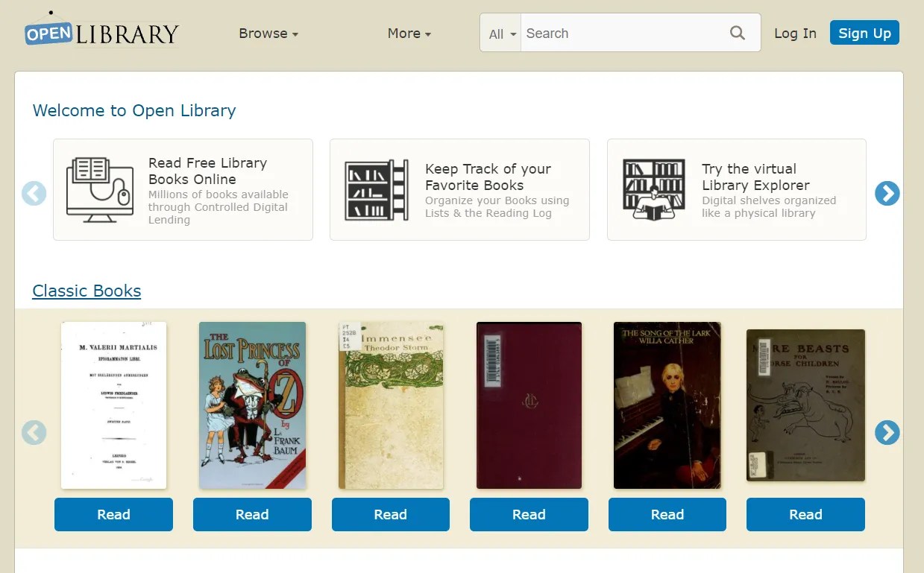Image resolution: width=924 pixels, height=573 pixels.
Task: Click into the Search text field
Action: click(x=623, y=34)
